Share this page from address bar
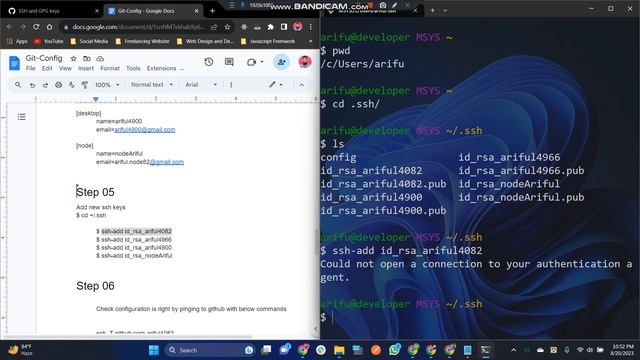 point(214,27)
